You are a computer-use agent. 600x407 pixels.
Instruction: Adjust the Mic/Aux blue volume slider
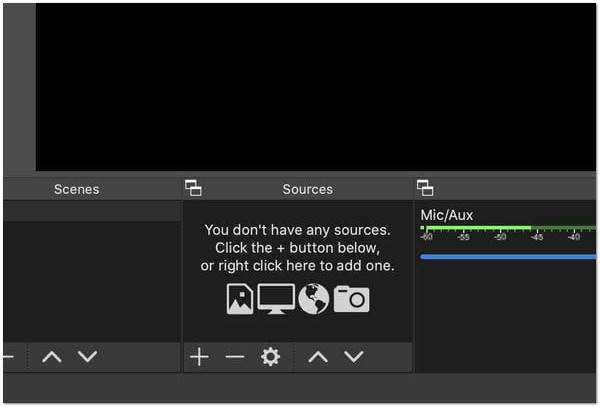pos(508,257)
